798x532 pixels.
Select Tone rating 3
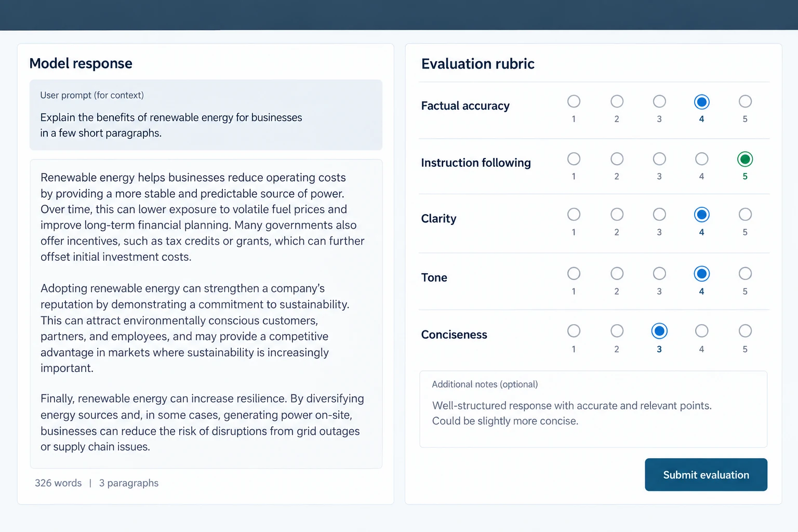pos(659,273)
